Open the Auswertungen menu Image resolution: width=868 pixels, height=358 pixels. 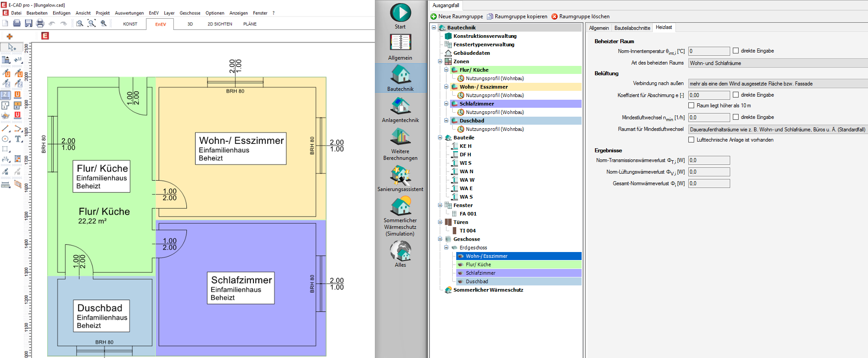click(129, 13)
